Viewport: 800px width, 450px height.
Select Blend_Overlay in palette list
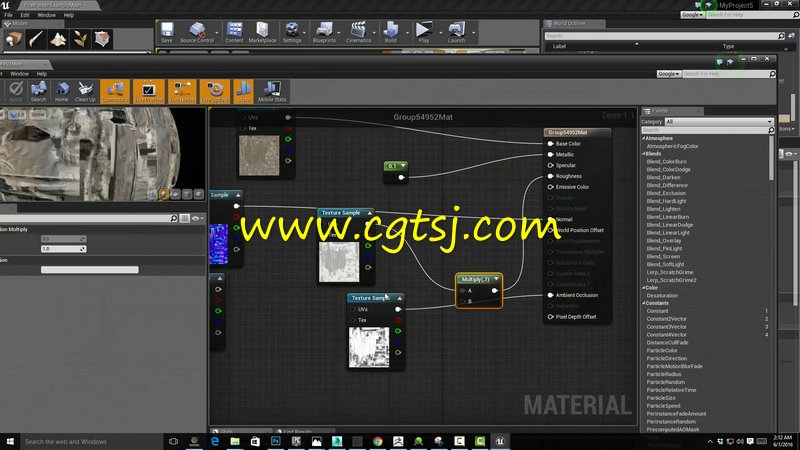click(664, 240)
